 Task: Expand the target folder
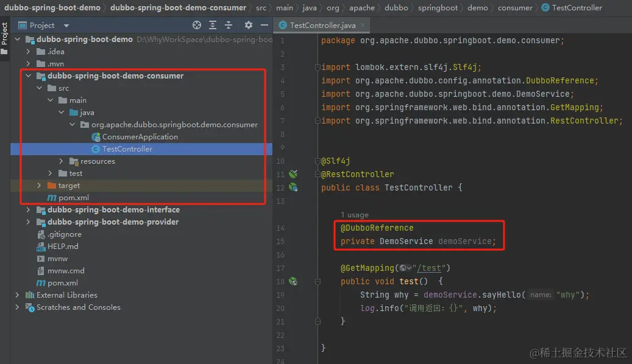coord(39,185)
